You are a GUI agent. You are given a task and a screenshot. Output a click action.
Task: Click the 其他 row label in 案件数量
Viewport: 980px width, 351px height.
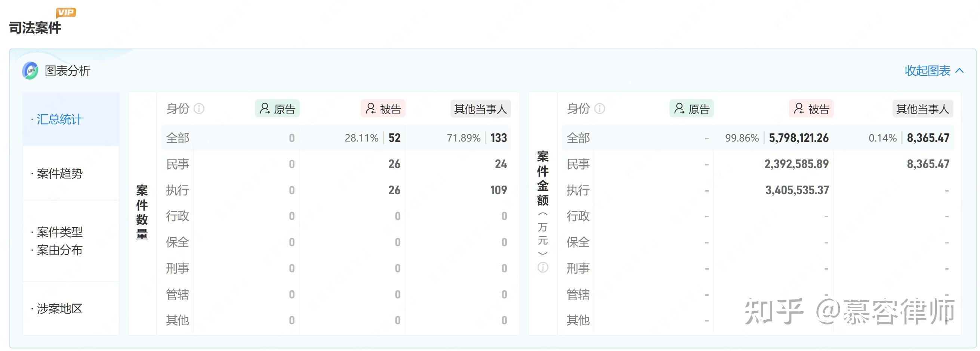[178, 321]
